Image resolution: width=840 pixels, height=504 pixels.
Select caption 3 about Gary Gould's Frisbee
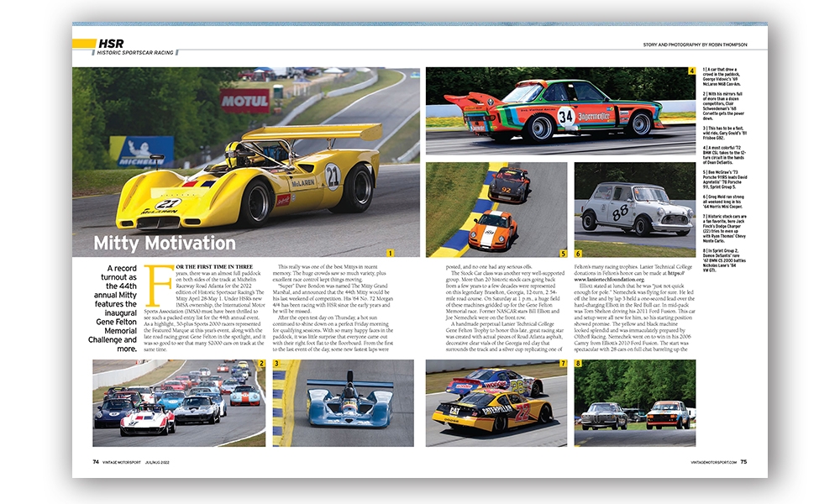click(x=724, y=133)
